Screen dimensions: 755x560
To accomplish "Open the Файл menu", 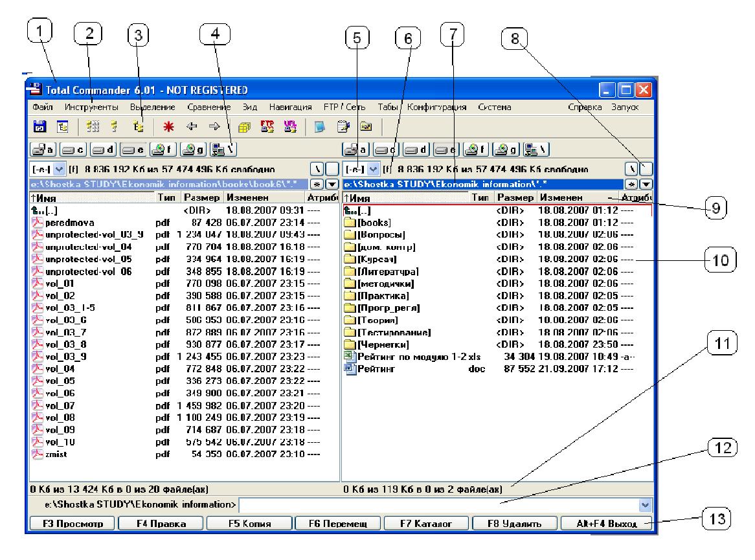I will coord(42,107).
